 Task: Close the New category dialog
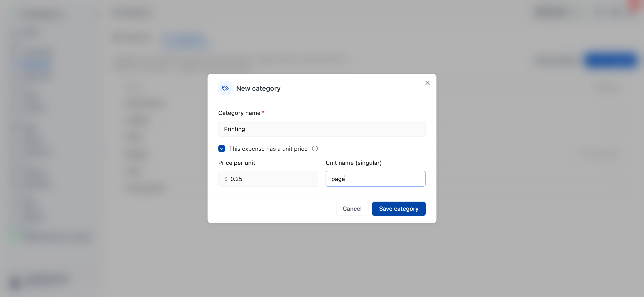point(427,83)
